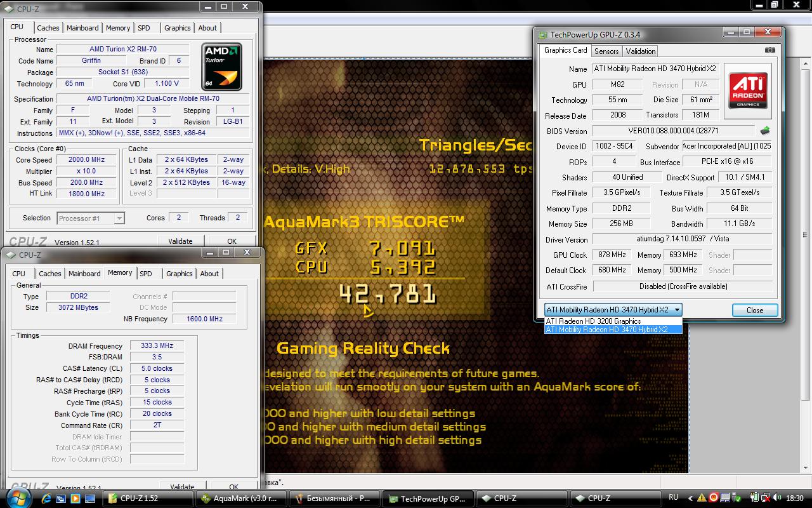Open Mainboard tab in lower CPU-Z window
The image size is (812, 508).
coord(85,274)
